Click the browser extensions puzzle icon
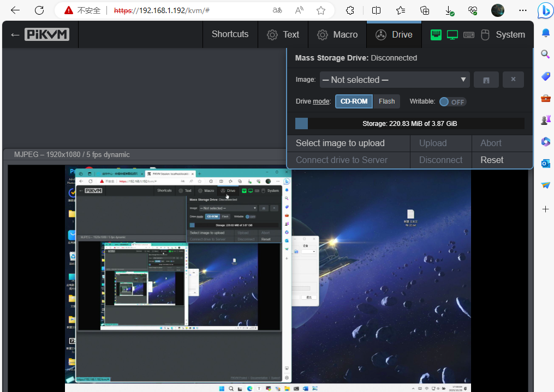Viewport: 554px width, 392px height. coord(350,10)
